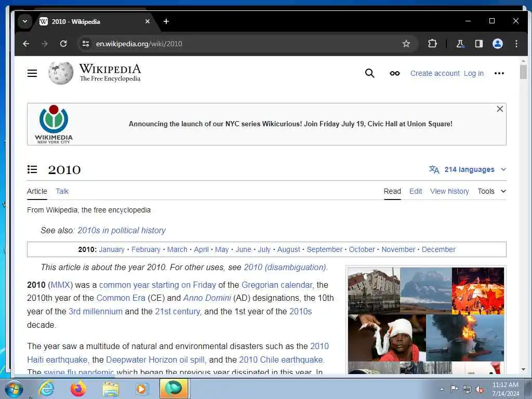Open the Anno Domini link

coord(207,298)
